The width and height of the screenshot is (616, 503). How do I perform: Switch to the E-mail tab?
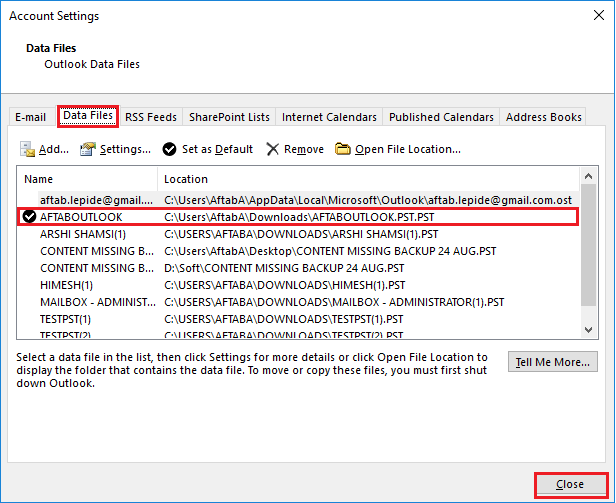(x=30, y=117)
